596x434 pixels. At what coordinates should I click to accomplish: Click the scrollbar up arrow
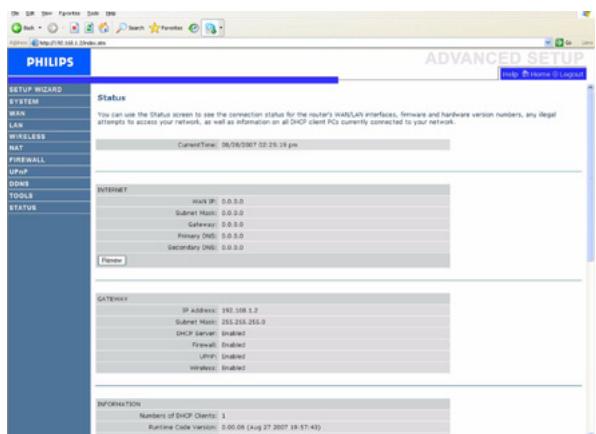(590, 87)
